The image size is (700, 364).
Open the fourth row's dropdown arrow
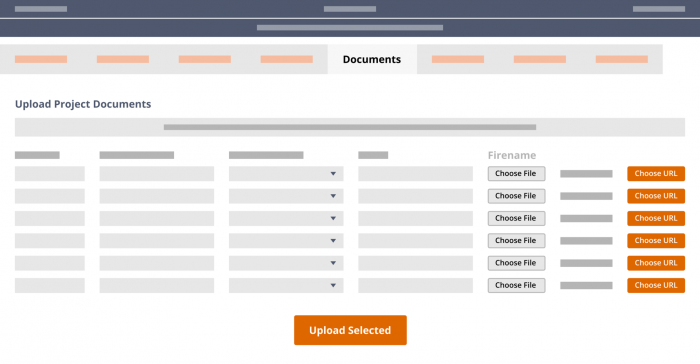pyautogui.click(x=333, y=241)
